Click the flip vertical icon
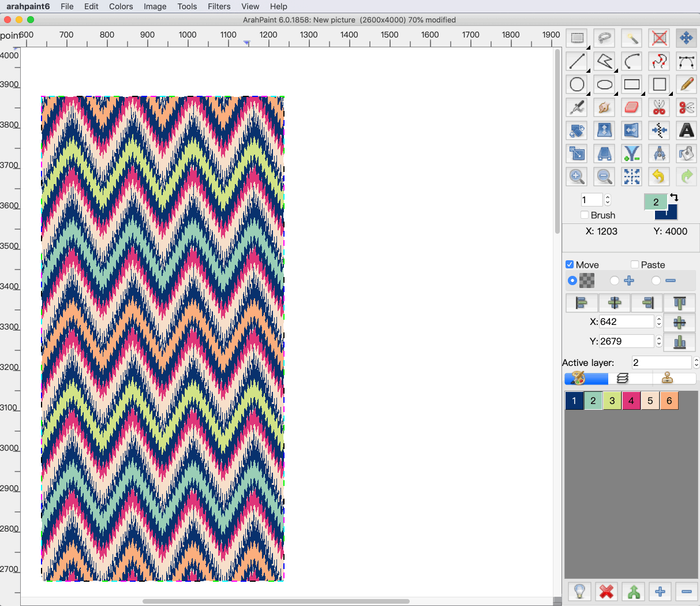Image resolution: width=700 pixels, height=606 pixels. tap(604, 130)
